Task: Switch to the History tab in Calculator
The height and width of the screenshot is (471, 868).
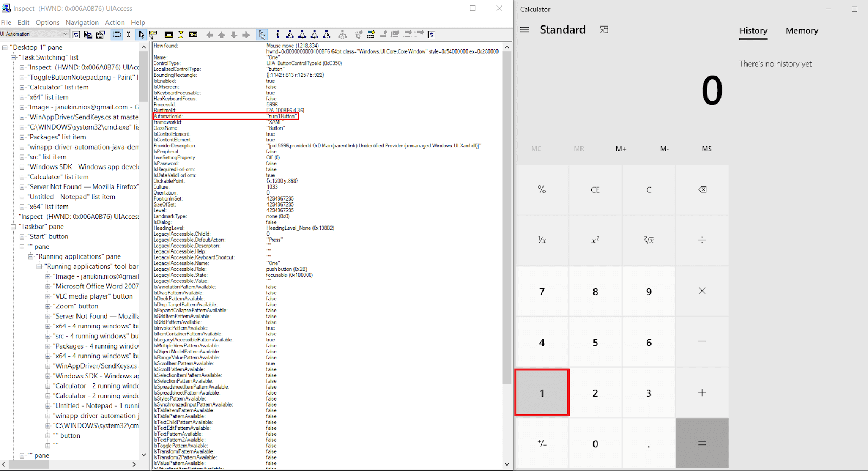Action: 753,31
